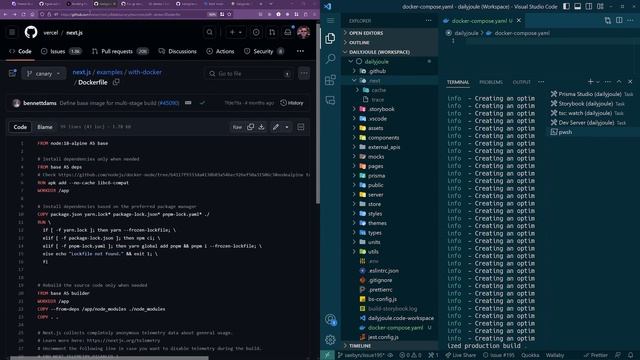Screen dimensions: 640x360
Task: Open the VS Code Search view icon
Action: click(330, 59)
